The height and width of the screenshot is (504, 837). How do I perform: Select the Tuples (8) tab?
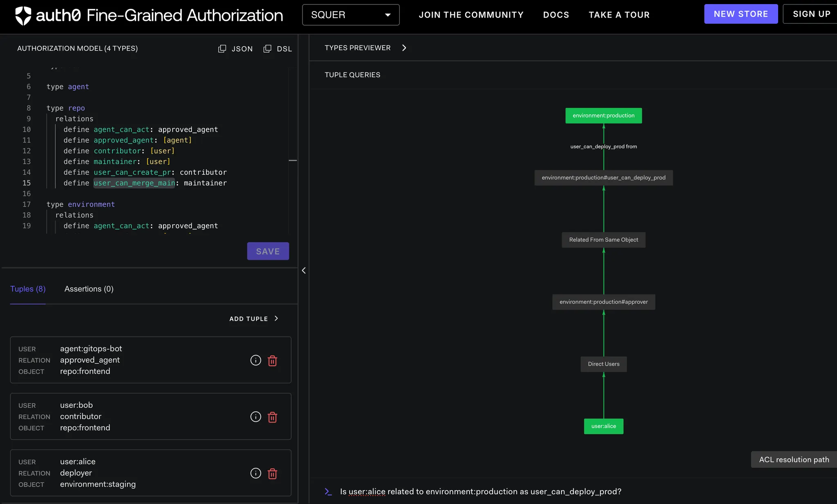(x=28, y=289)
